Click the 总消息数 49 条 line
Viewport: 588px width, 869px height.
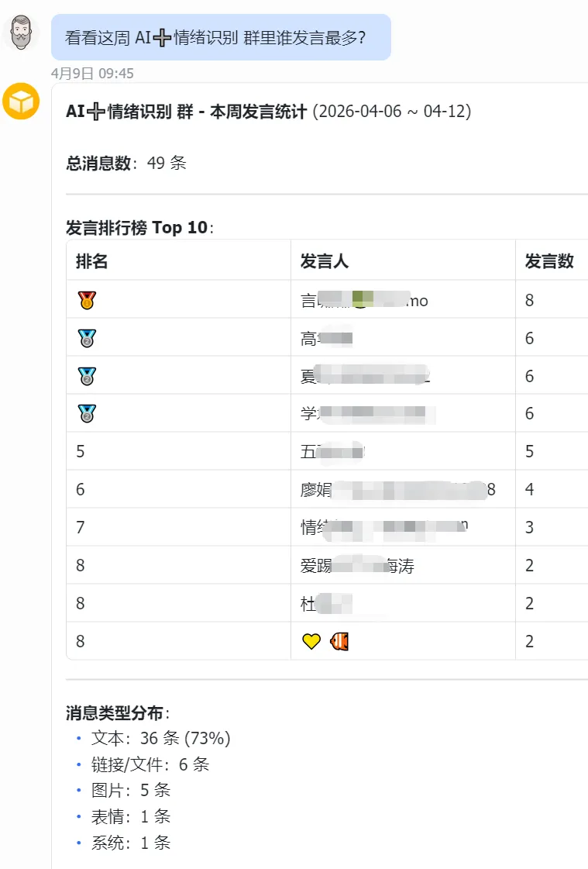point(126,164)
